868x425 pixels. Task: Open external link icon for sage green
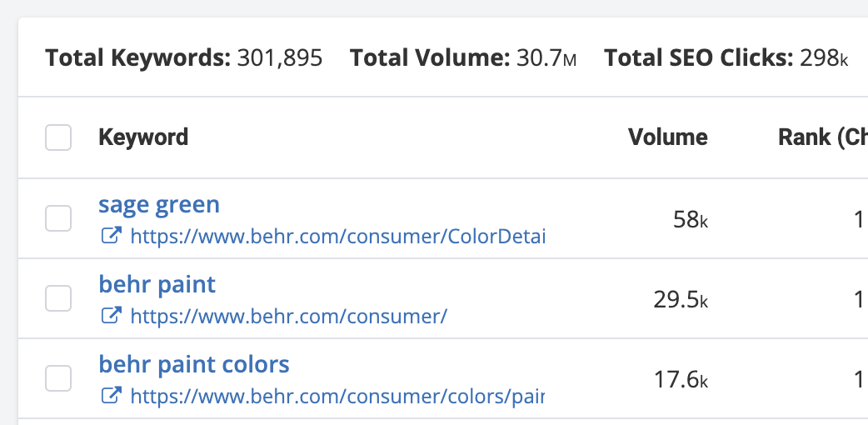[x=111, y=236]
